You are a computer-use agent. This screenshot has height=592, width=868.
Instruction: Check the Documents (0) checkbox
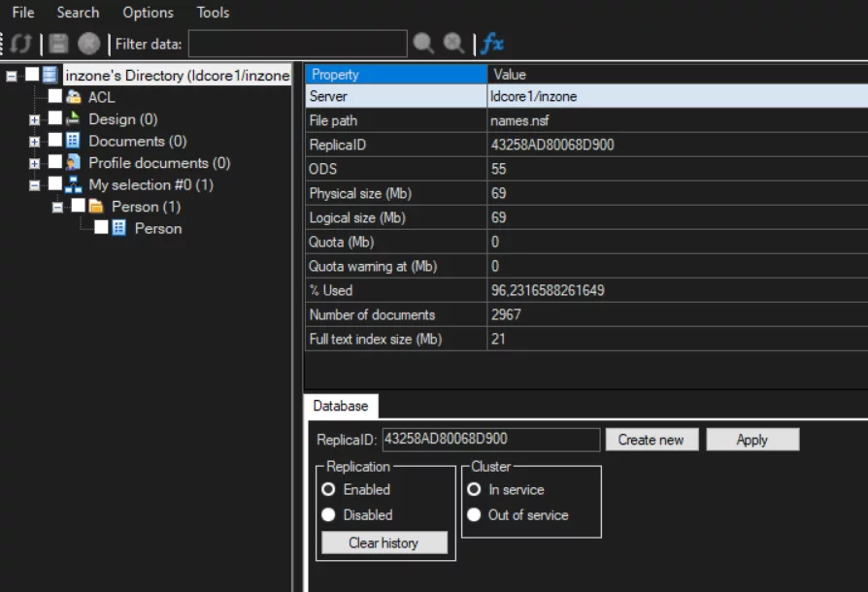click(x=55, y=141)
